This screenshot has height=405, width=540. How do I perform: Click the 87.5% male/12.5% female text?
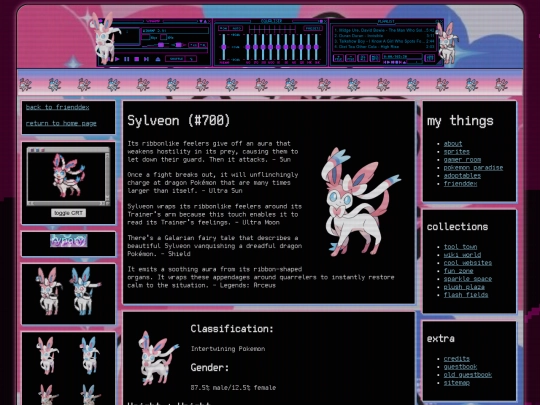tap(233, 387)
